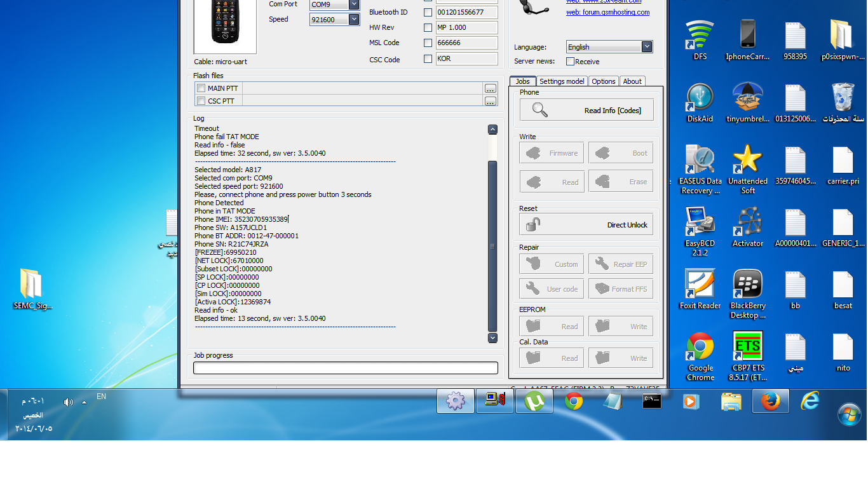Open the About tab
The height and width of the screenshot is (488, 868).
click(x=632, y=81)
